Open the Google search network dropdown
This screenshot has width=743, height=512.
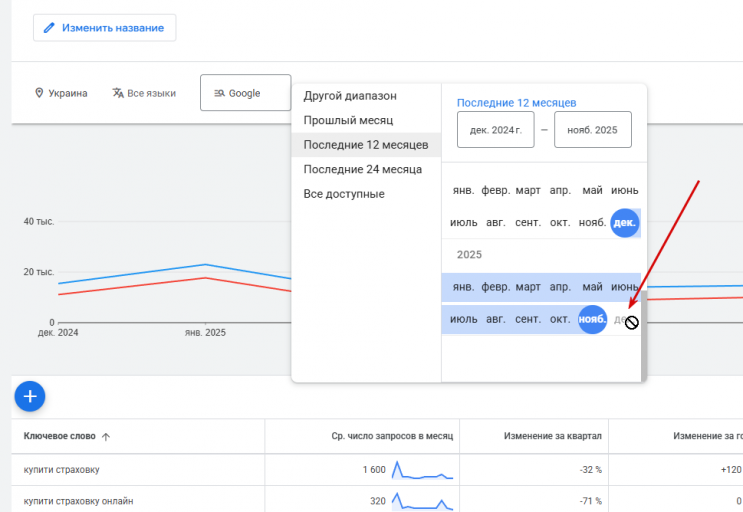click(245, 93)
